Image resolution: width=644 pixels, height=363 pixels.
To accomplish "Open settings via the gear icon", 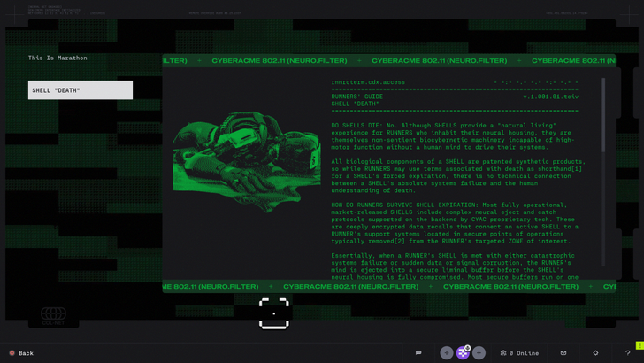I will pos(595,352).
